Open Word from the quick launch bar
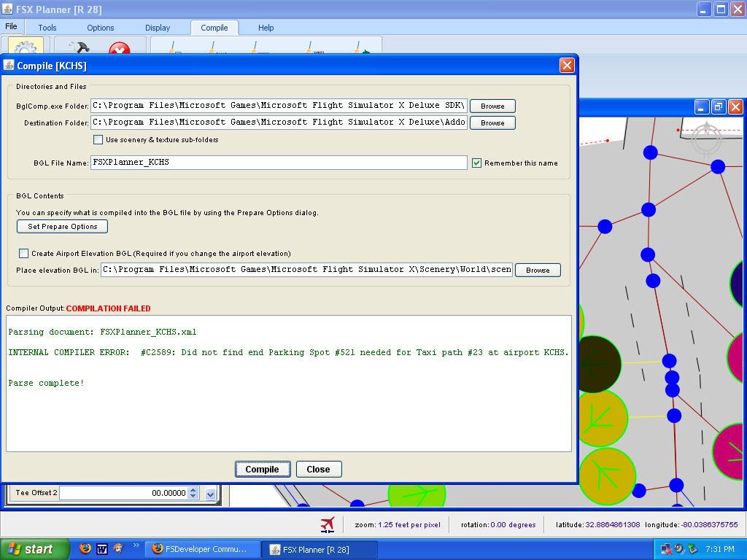 [x=102, y=549]
